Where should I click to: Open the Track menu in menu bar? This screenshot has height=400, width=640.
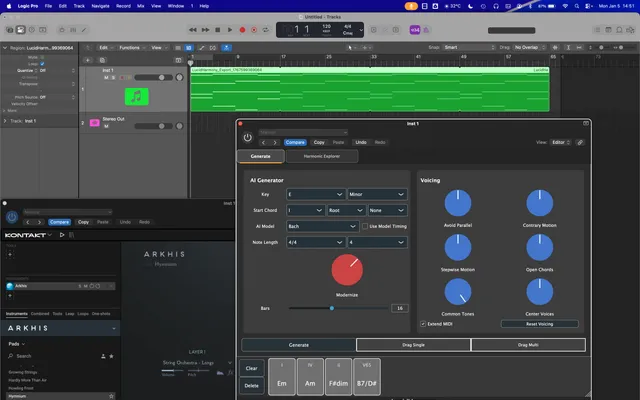[x=79, y=6]
